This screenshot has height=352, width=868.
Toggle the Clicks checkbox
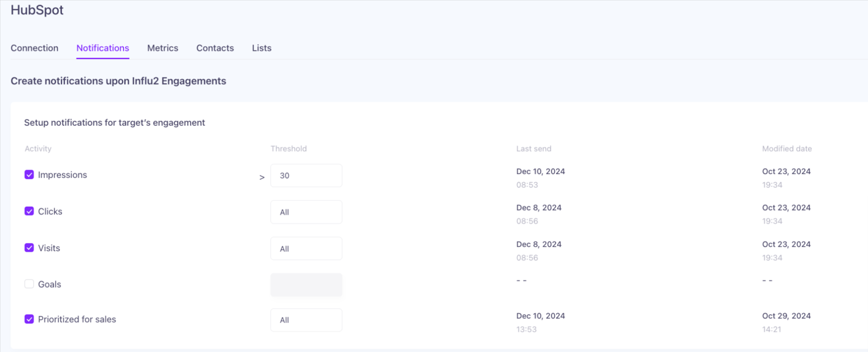(29, 211)
